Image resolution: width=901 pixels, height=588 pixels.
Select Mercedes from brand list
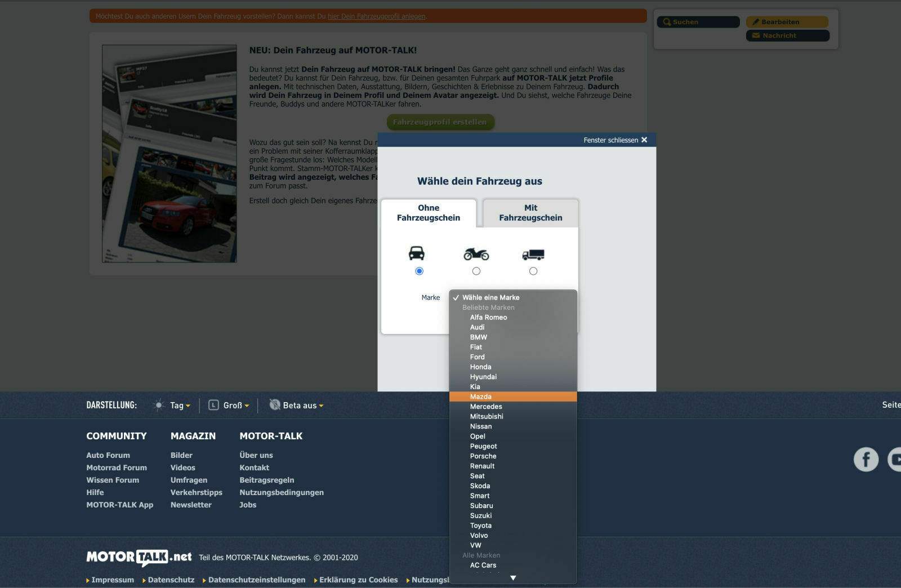click(x=513, y=407)
